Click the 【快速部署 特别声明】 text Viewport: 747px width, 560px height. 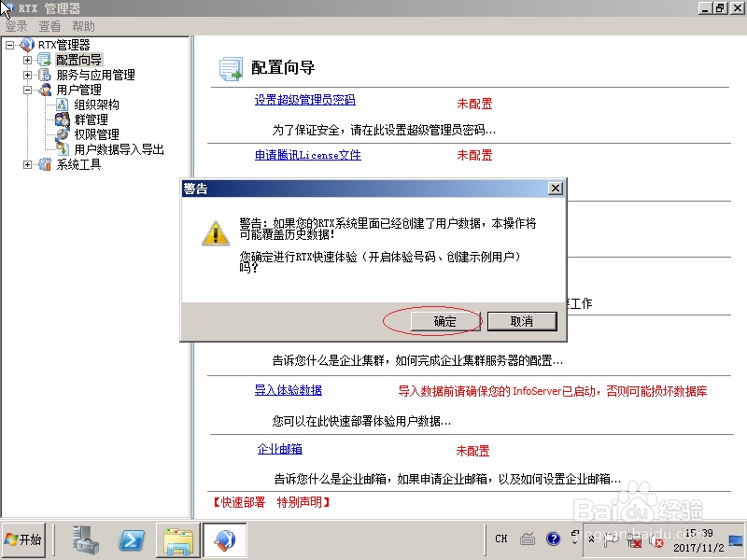[271, 502]
